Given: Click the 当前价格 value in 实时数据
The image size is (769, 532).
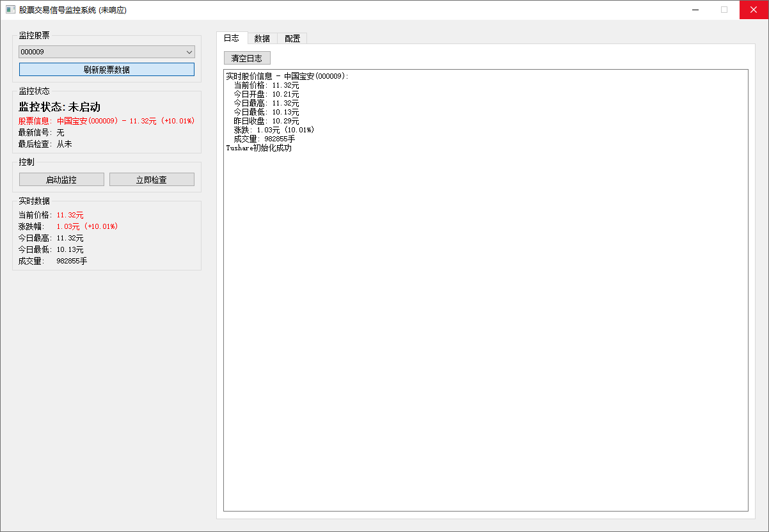Looking at the screenshot, I should click(x=70, y=215).
